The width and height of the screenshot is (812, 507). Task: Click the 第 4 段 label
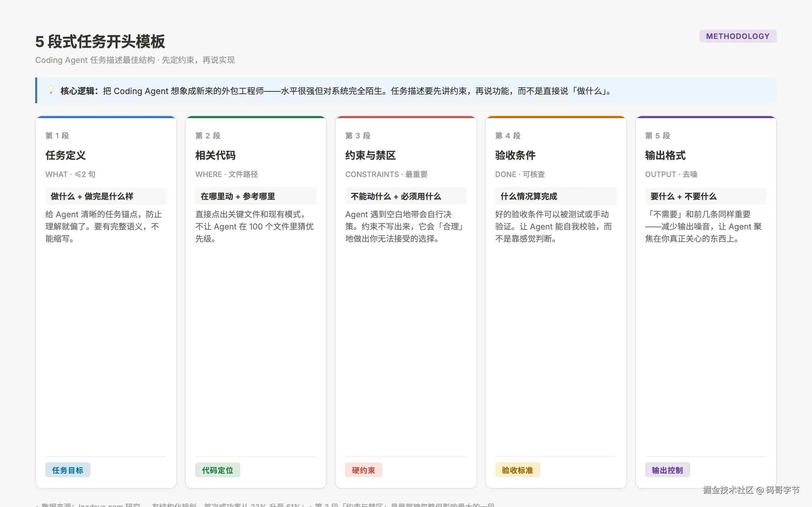508,136
